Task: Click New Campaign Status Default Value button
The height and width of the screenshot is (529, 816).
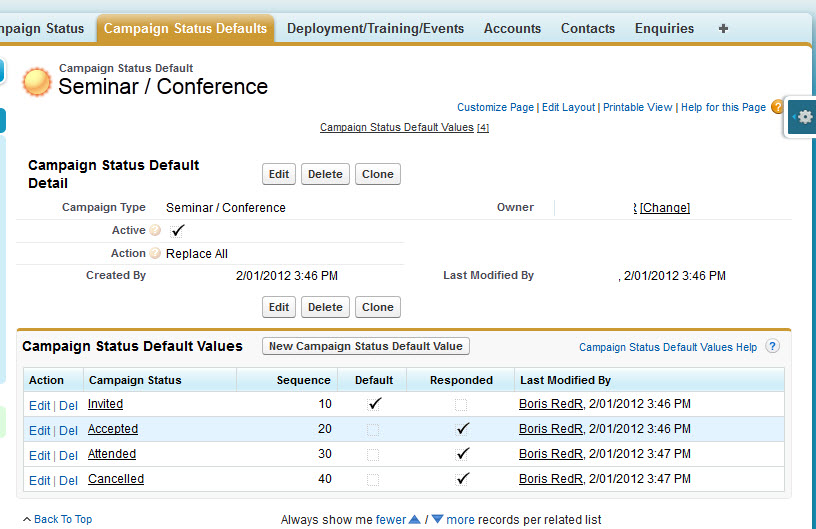Action: [x=366, y=346]
